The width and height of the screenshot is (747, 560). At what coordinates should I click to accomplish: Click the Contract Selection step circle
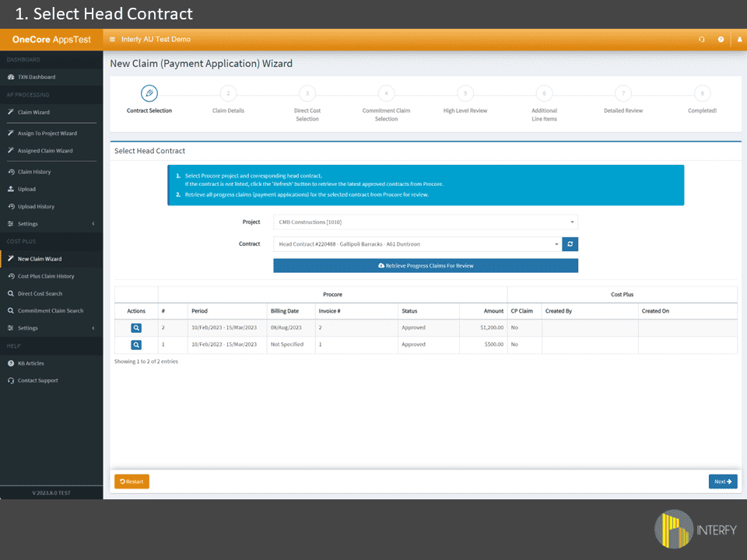pyautogui.click(x=149, y=93)
